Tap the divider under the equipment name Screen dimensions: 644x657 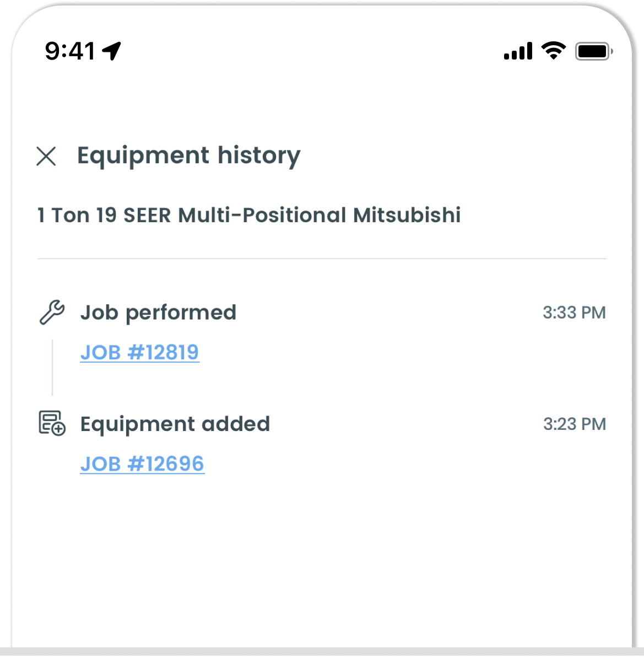pyautogui.click(x=322, y=259)
